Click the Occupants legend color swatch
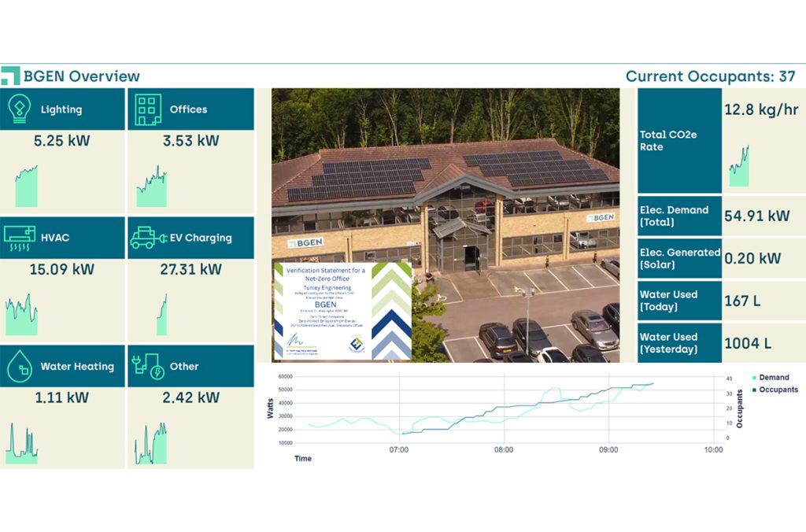Screen dimensions: 806x532 (754, 390)
